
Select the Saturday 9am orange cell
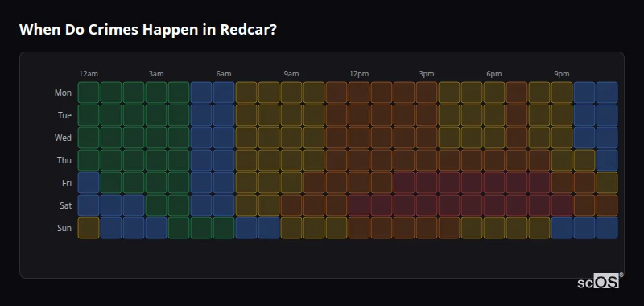click(x=291, y=205)
